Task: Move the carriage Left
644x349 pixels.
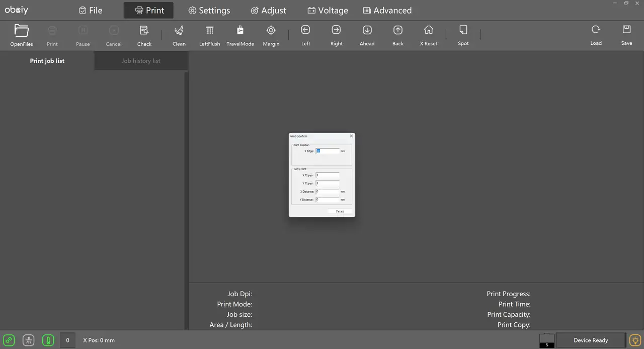Action: [x=305, y=30]
